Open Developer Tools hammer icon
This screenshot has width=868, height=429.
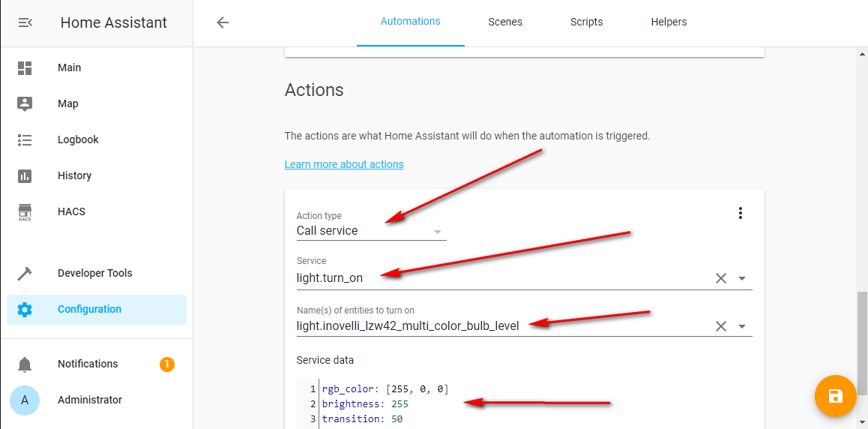click(x=25, y=273)
